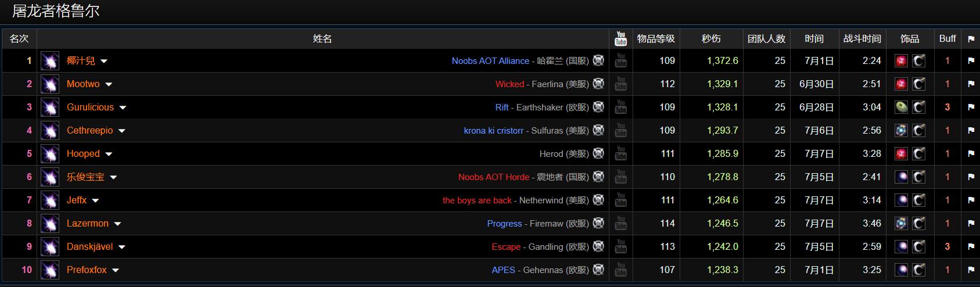Screen dimensions: 980x287
Task: Click the 名次 column header
Action: (19, 38)
